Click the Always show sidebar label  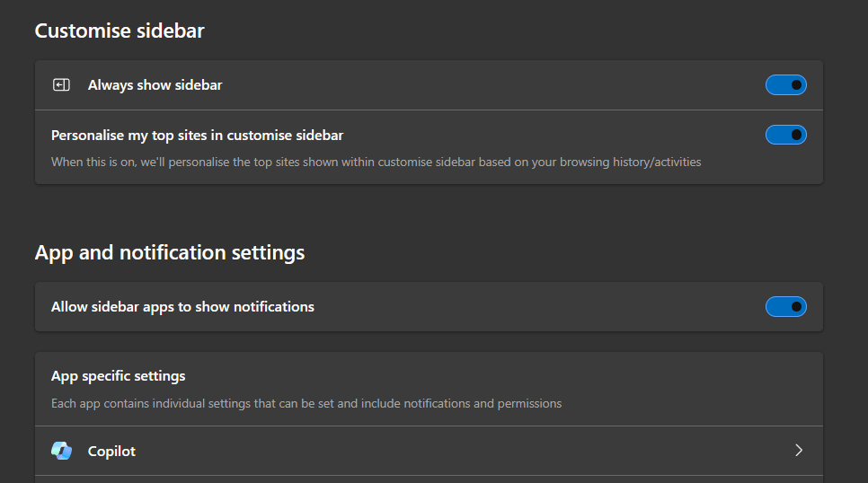[155, 85]
